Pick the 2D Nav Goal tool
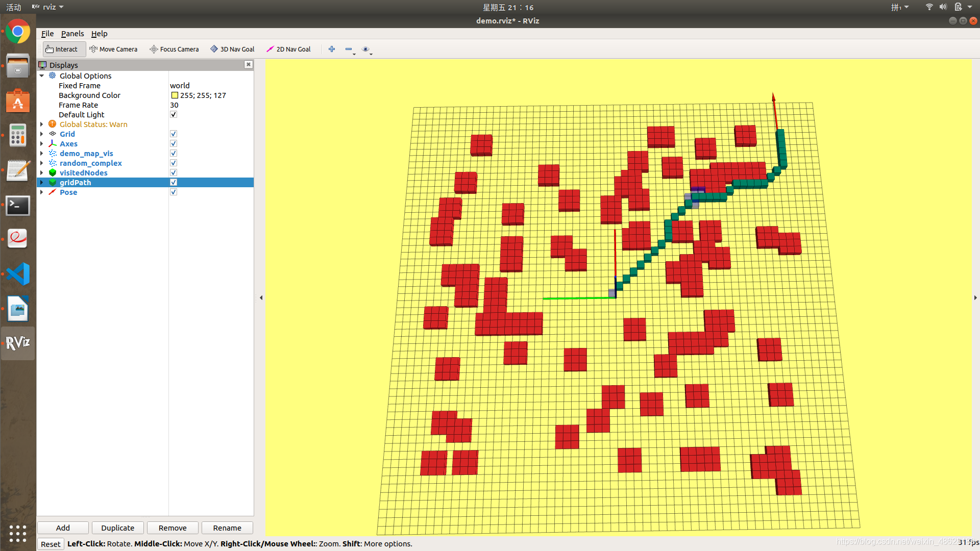This screenshot has height=551, width=980. (x=288, y=49)
